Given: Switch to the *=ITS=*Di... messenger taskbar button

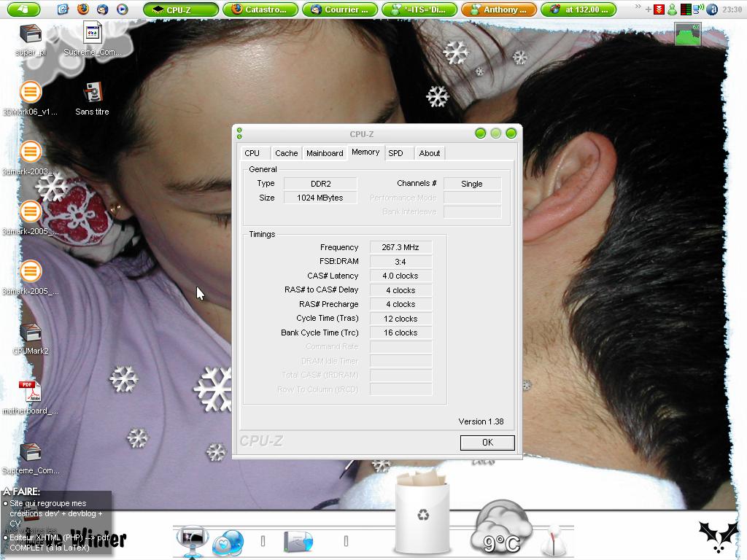Looking at the screenshot, I should 419,9.
